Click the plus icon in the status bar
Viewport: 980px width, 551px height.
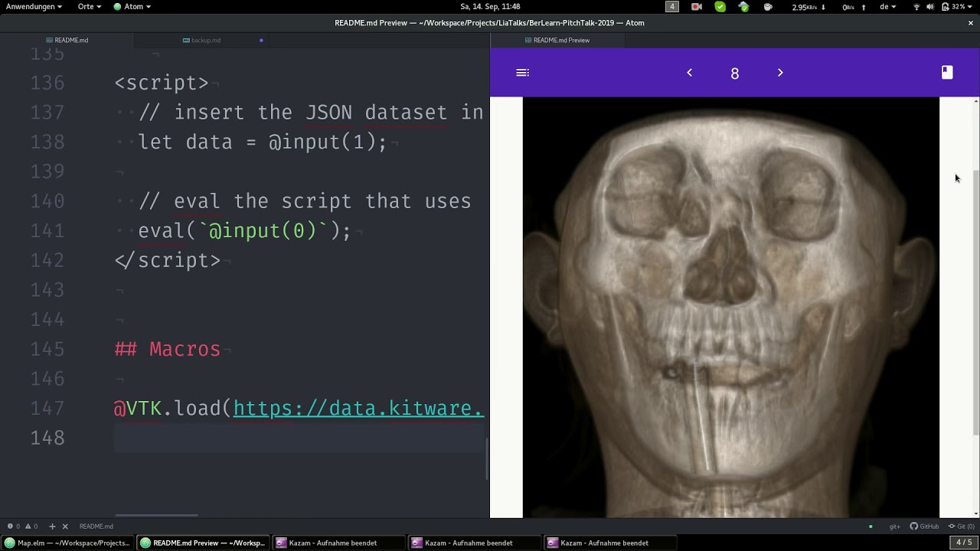coord(52,527)
